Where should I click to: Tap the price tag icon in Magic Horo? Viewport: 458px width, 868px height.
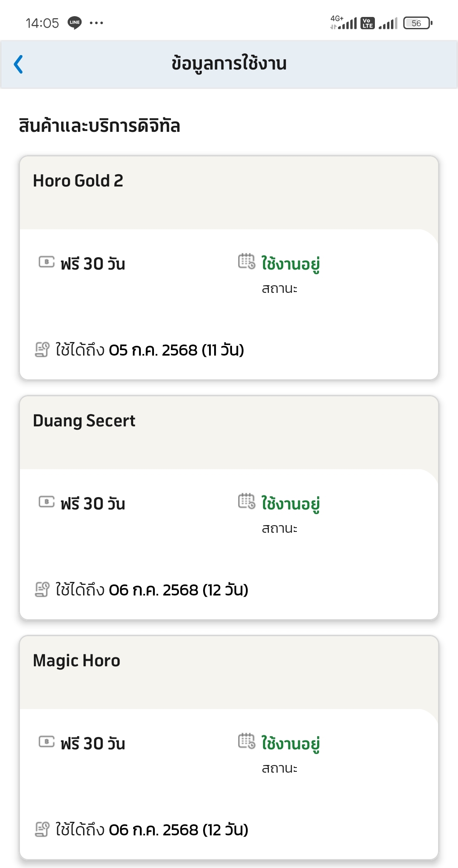tap(47, 742)
